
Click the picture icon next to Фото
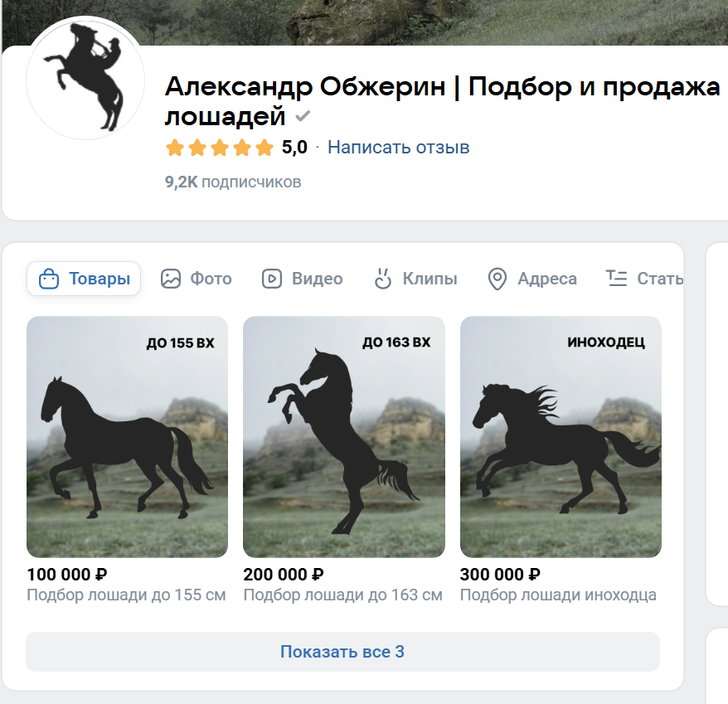point(171,279)
